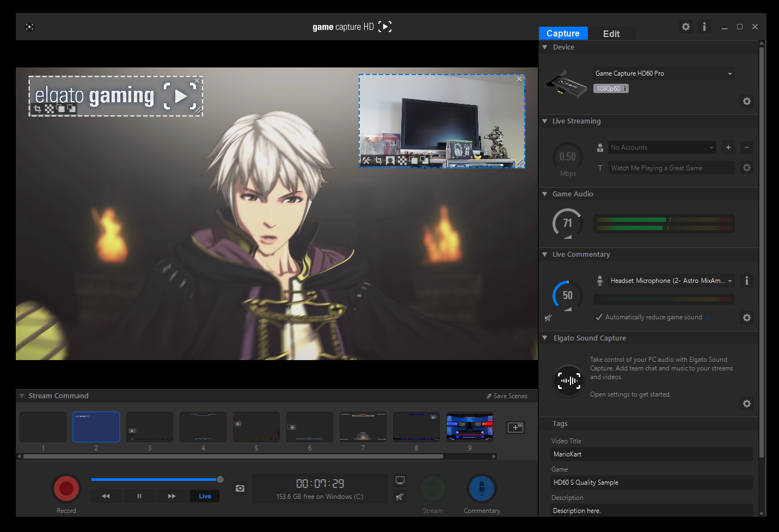Image resolution: width=779 pixels, height=532 pixels.
Task: Open the app preferences gear in title bar
Action: tap(685, 27)
